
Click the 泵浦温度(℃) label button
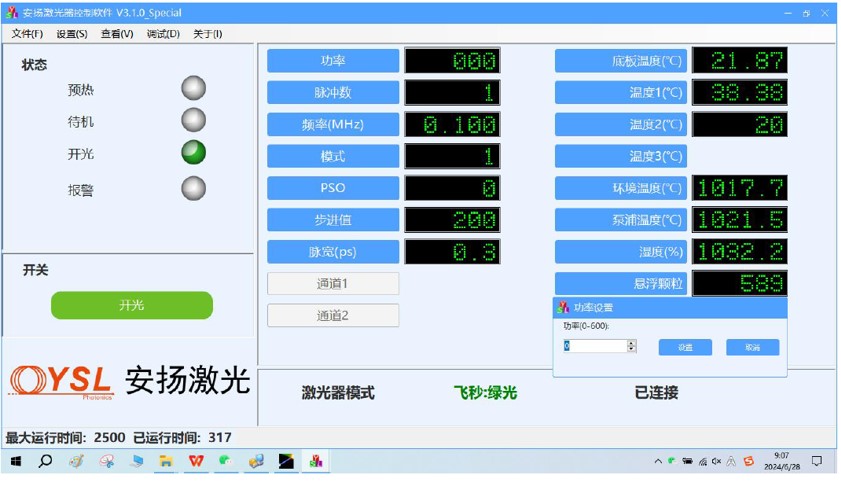click(x=621, y=220)
